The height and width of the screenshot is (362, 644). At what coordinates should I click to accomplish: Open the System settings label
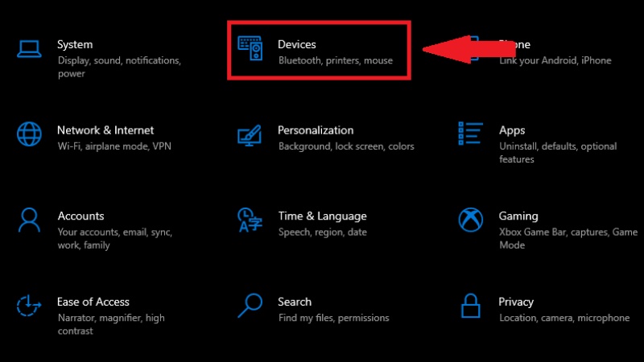[x=75, y=44]
